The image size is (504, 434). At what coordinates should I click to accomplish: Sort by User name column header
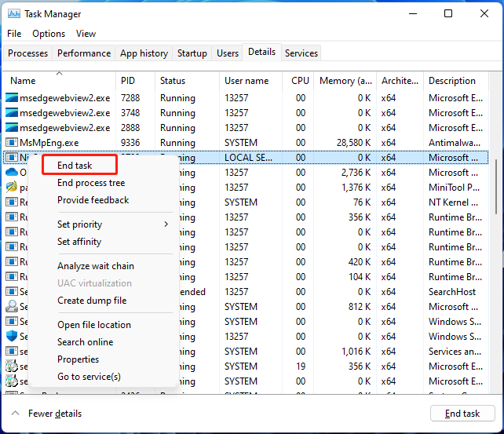tap(250, 81)
